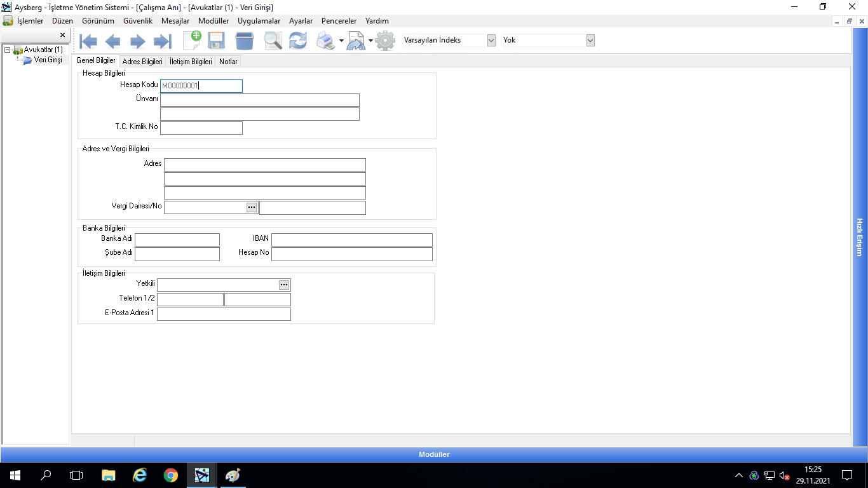Image resolution: width=868 pixels, height=488 pixels.
Task: Expand the printer options dropdown arrow
Action: click(x=341, y=41)
